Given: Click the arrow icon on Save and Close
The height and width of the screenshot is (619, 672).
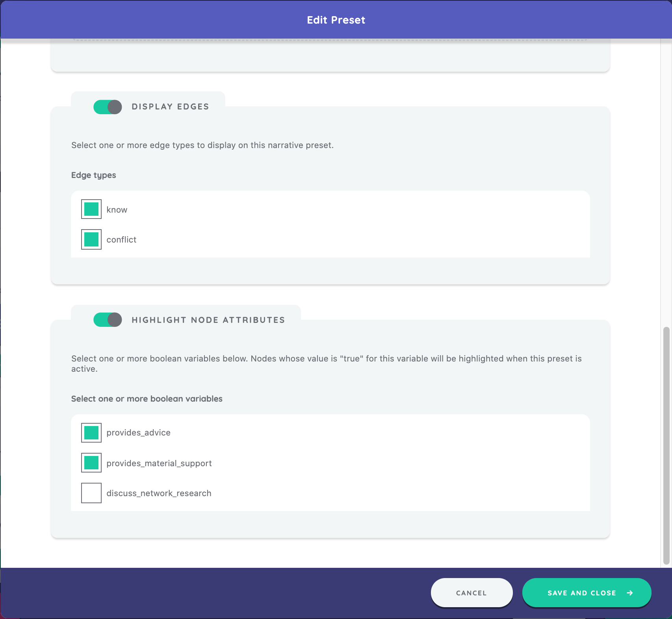Looking at the screenshot, I should click(x=630, y=593).
